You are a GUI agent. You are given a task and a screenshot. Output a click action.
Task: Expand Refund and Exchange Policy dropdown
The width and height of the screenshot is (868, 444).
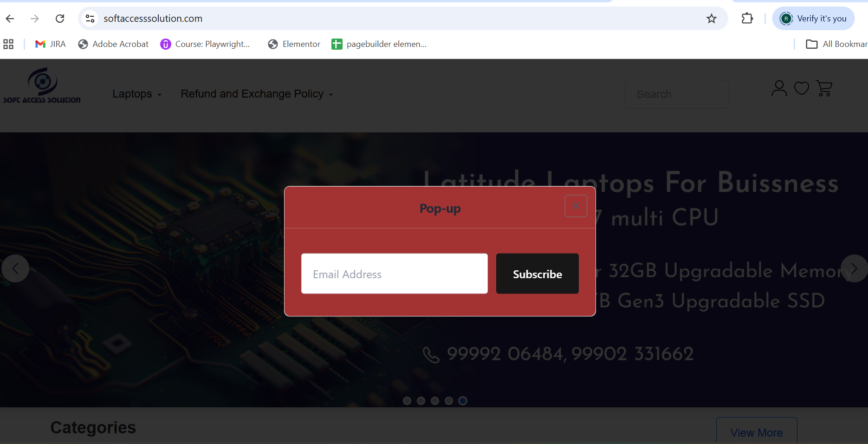257,94
